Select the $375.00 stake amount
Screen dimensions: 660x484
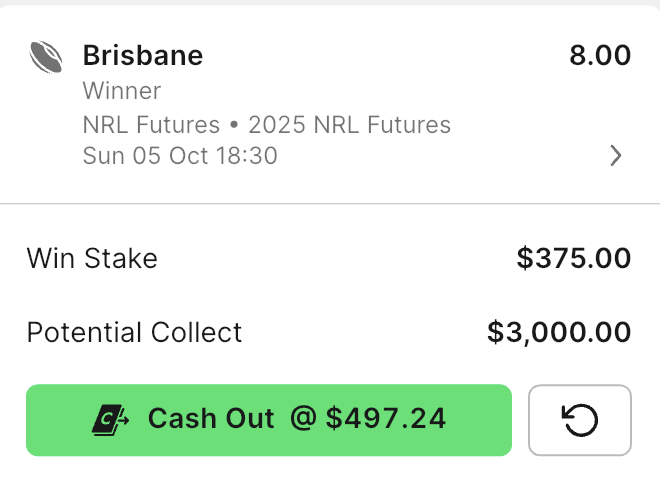(x=574, y=258)
